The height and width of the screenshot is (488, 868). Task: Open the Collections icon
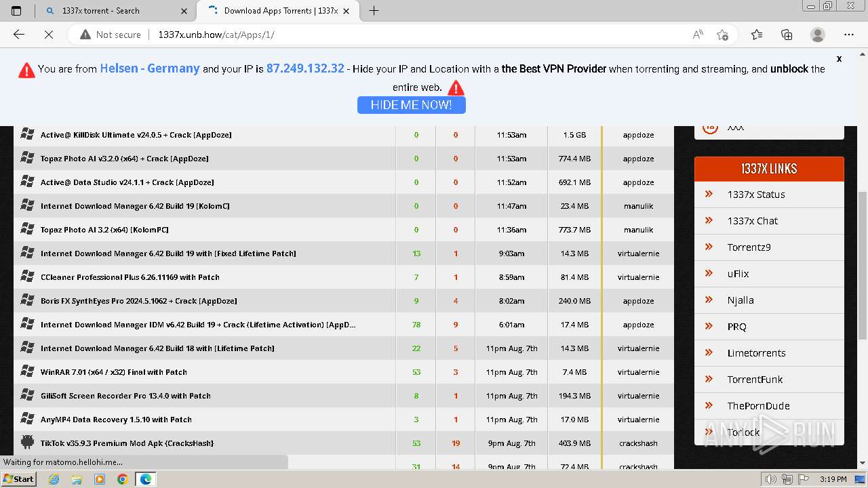[x=787, y=35]
